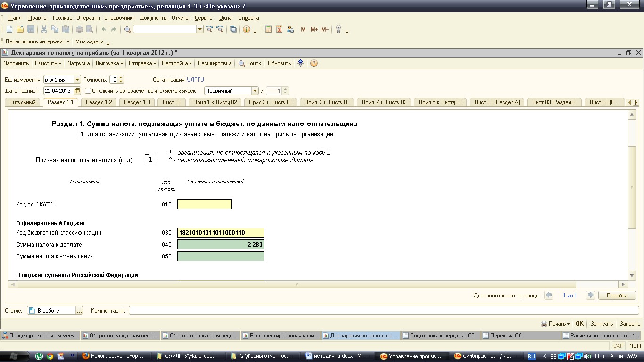Click the Поиск button in the form toolbar
Image resolution: width=644 pixels, height=362 pixels.
click(249, 63)
